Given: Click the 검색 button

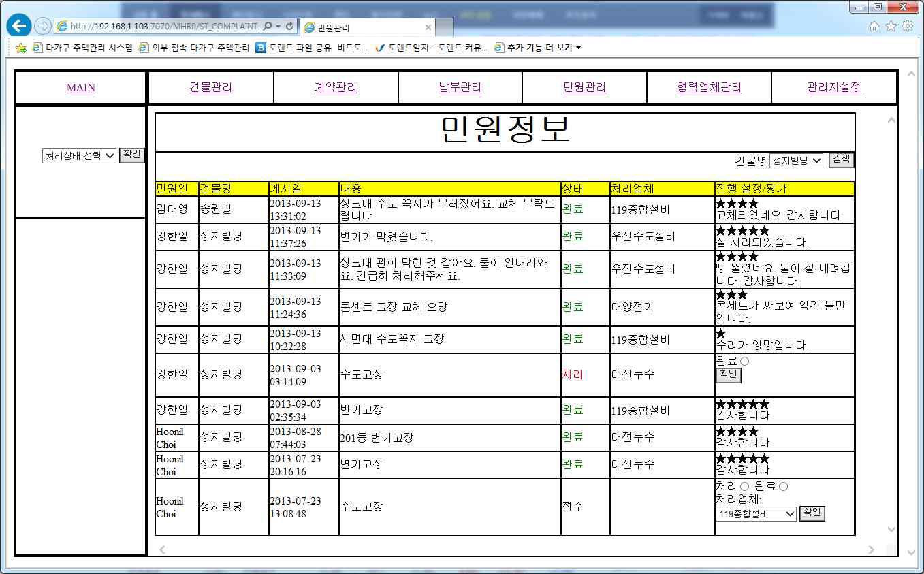Looking at the screenshot, I should (841, 160).
